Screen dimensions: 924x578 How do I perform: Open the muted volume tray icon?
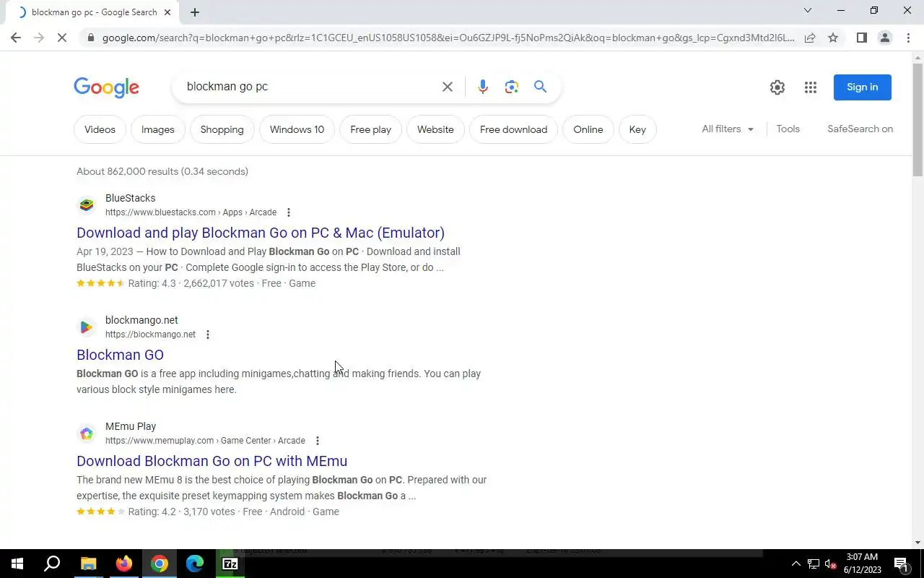tap(831, 564)
